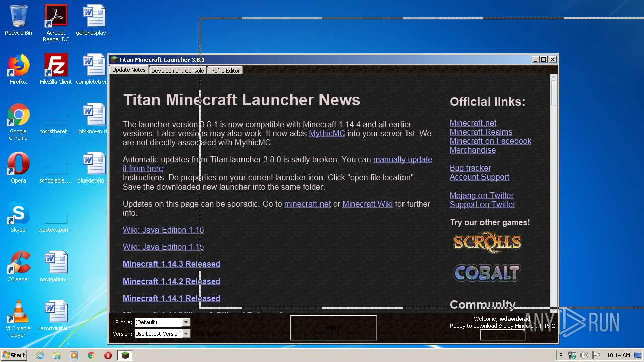Viewport: 644px width, 362px height.
Task: Click the New Profile button
Action: click(x=207, y=322)
